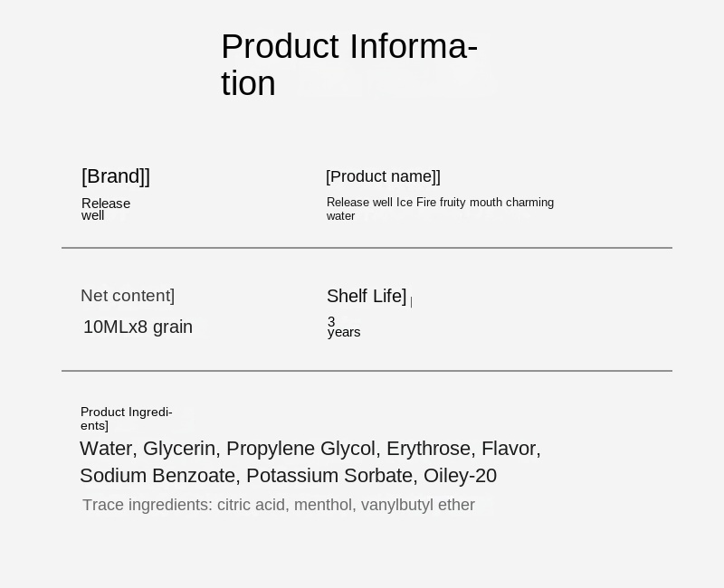This screenshot has height=588, width=724.
Task: Click the Erythrose ingredient text
Action: (428, 449)
